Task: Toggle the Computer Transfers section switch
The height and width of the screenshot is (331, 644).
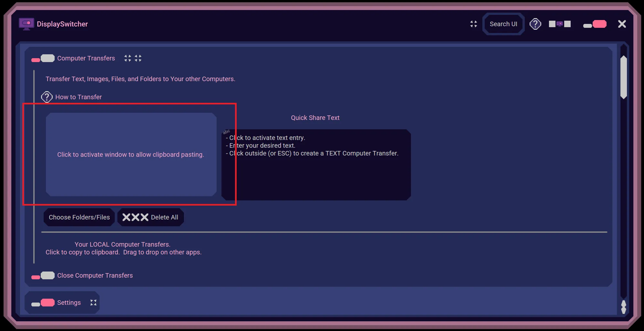Action: pyautogui.click(x=43, y=59)
